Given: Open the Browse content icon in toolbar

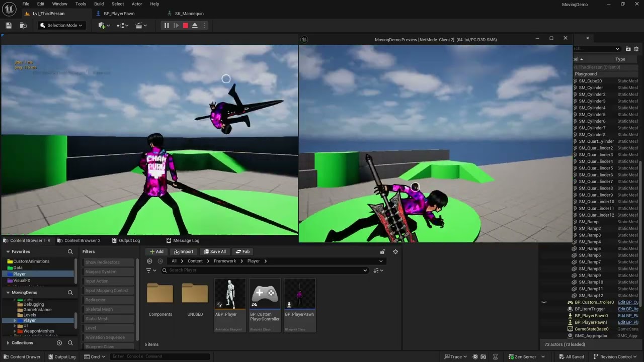Looking at the screenshot, I should (23, 25).
